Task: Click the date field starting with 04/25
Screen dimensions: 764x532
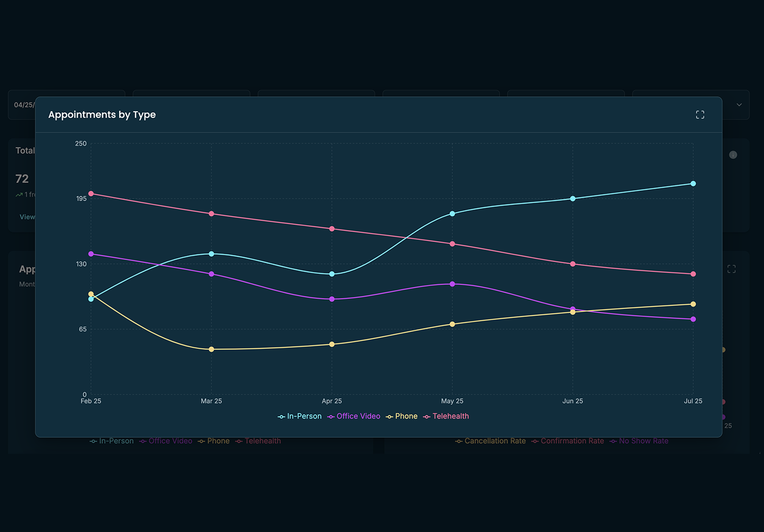Action: [x=23, y=105]
